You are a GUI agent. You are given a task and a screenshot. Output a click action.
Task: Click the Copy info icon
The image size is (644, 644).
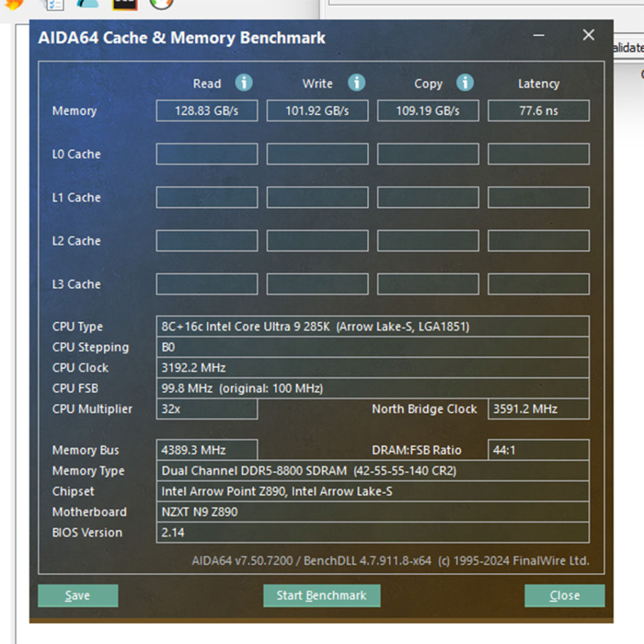click(465, 82)
